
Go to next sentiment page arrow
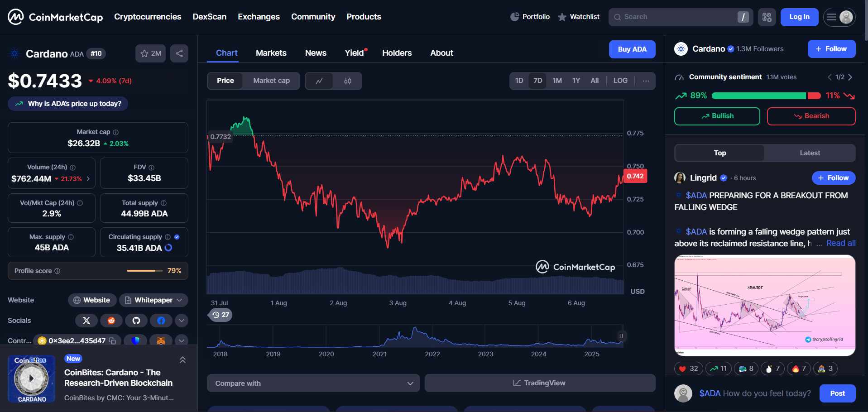click(850, 77)
